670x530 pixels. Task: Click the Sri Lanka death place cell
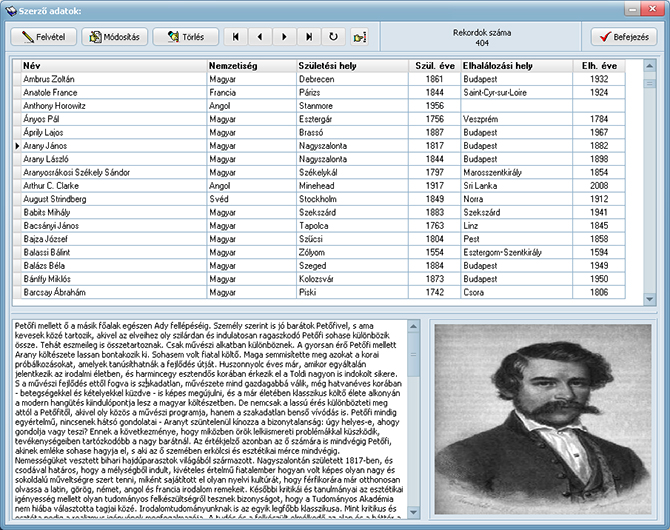pyautogui.click(x=517, y=186)
